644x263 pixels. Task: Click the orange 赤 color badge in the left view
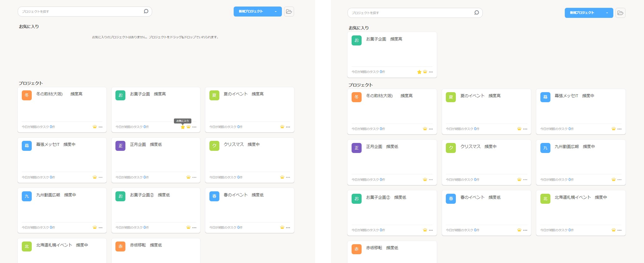click(120, 246)
